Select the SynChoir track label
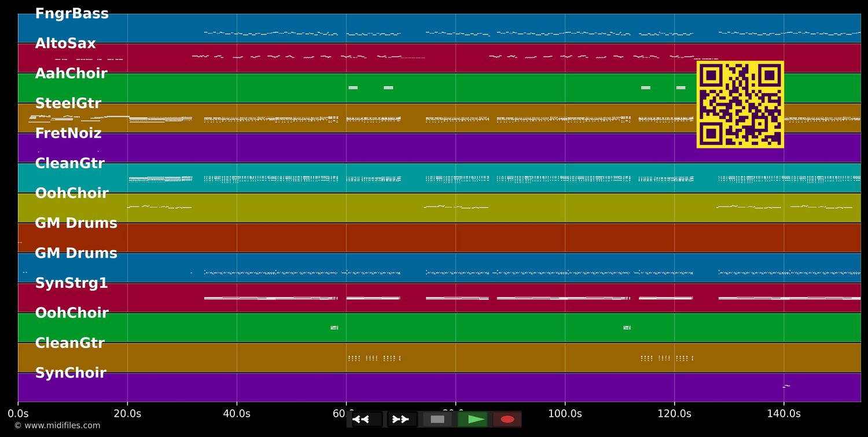The height and width of the screenshot is (437, 868). pyautogui.click(x=71, y=372)
